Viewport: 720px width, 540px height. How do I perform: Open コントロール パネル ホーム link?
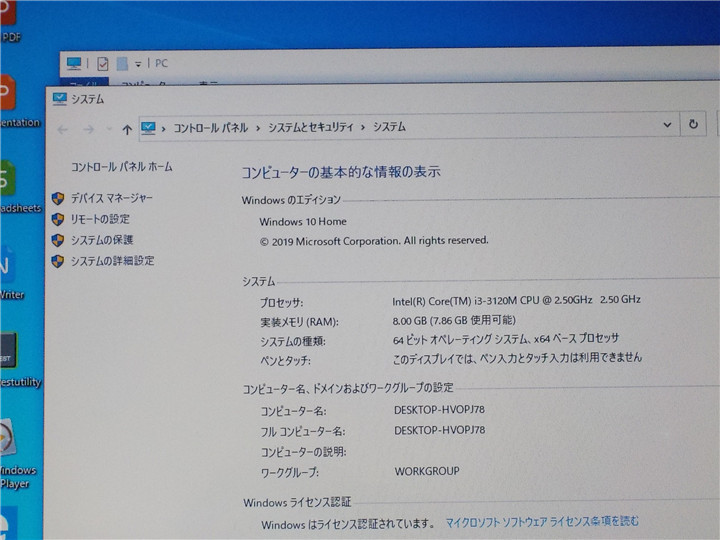pyautogui.click(x=122, y=167)
